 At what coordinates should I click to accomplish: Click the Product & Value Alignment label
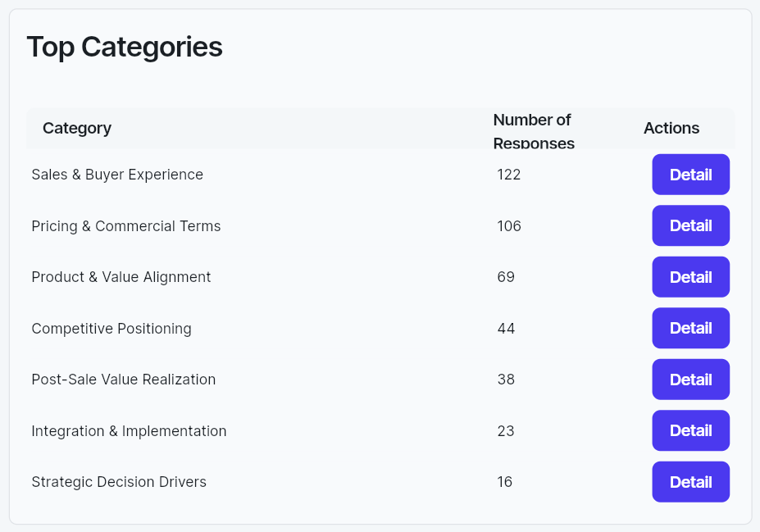click(121, 277)
